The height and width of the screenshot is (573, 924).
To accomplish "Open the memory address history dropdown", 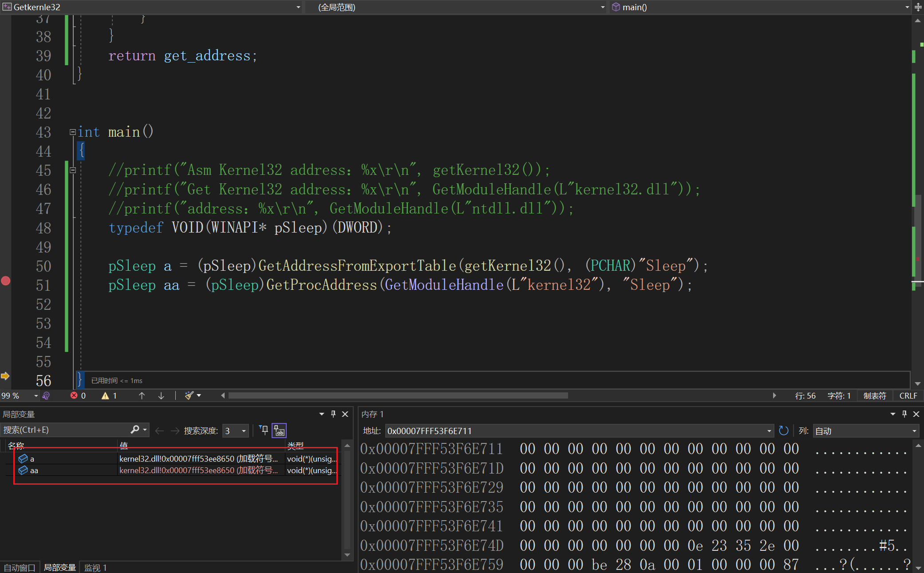I will tap(769, 431).
